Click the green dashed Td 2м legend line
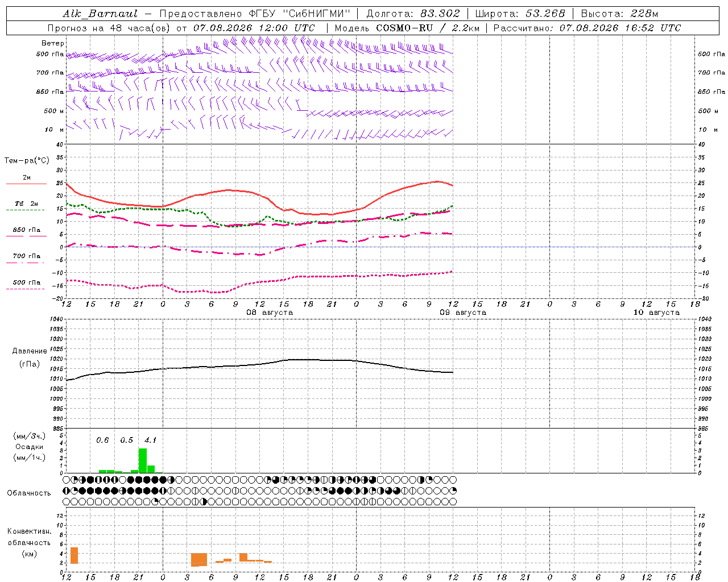 (25, 210)
